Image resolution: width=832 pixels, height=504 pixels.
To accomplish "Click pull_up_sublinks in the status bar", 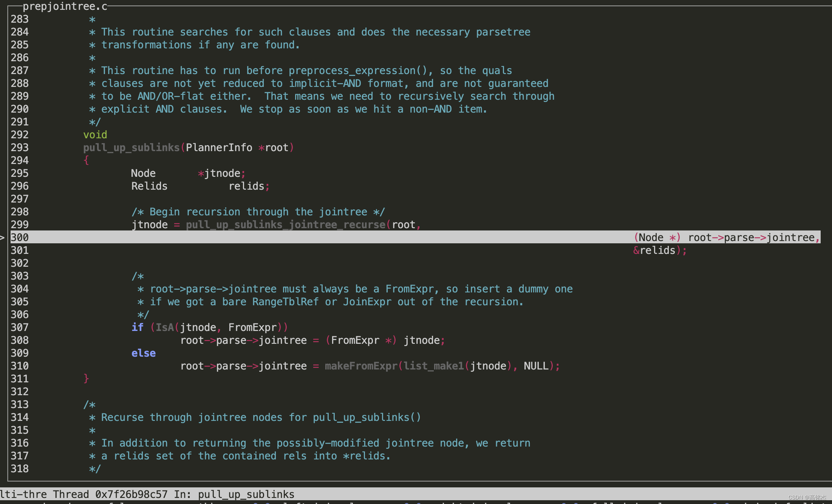I will click(246, 494).
